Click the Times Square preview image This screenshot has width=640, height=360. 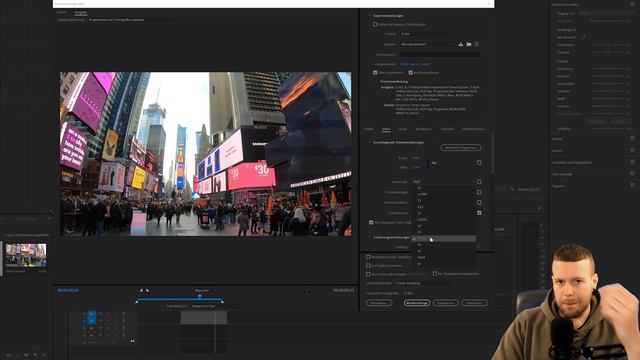206,154
